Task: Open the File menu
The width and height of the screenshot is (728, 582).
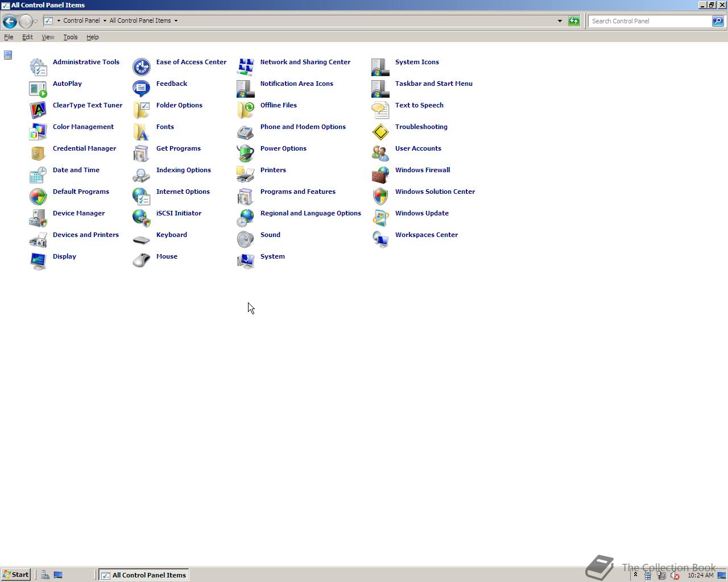Action: point(9,37)
